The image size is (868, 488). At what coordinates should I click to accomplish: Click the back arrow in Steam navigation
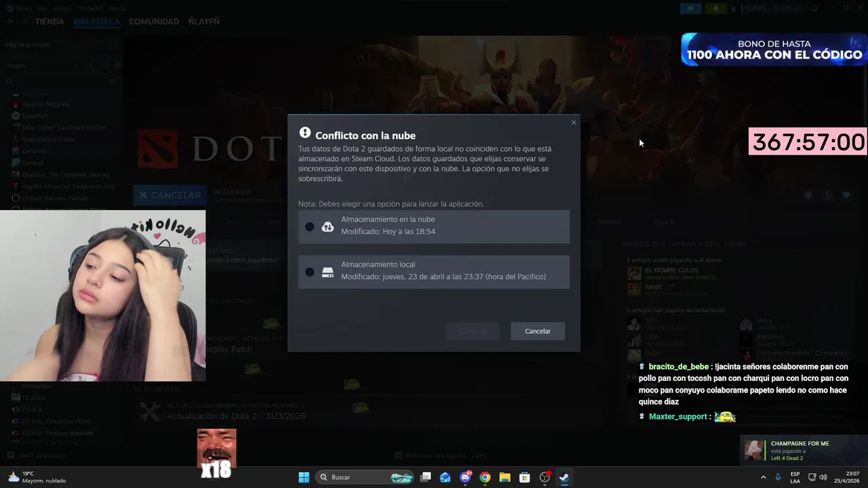10,22
